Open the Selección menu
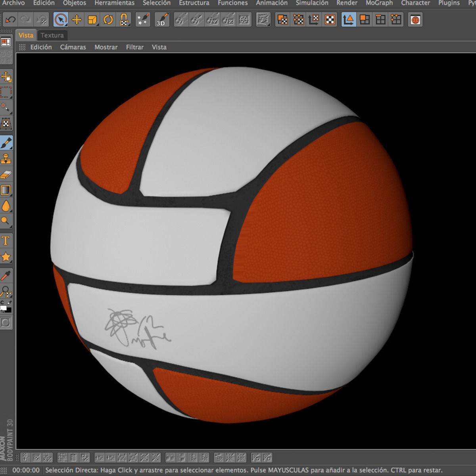The image size is (476, 476). [157, 3]
